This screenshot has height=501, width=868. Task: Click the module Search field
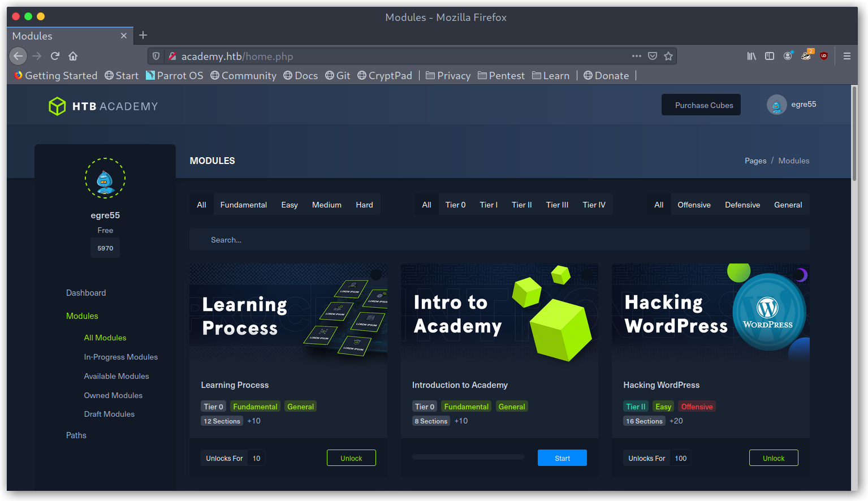coord(499,240)
